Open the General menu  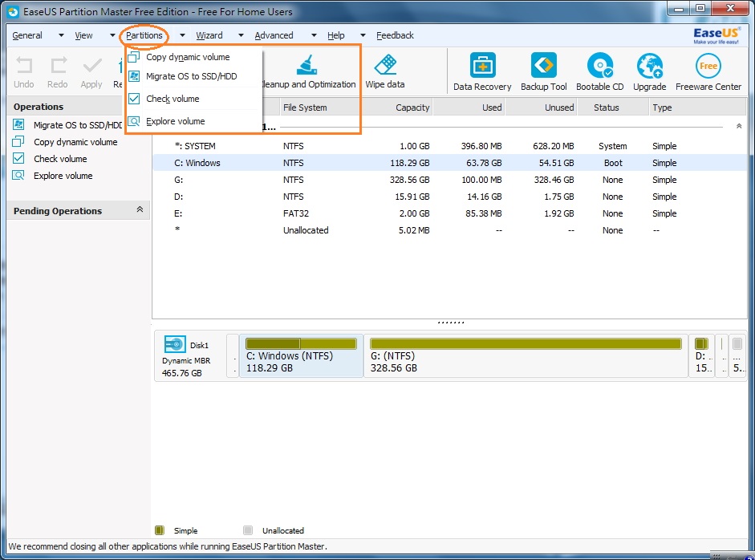coord(27,35)
